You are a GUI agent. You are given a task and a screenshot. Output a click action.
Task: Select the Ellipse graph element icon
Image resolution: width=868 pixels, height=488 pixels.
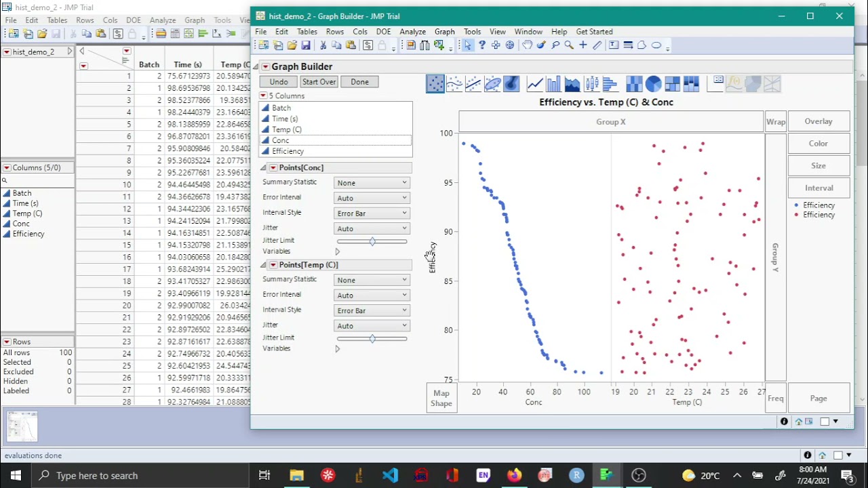click(492, 84)
